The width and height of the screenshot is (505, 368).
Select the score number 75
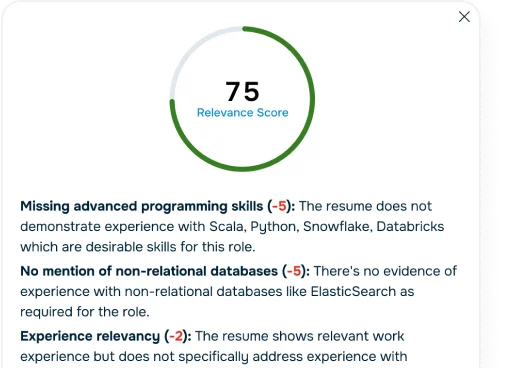pyautogui.click(x=242, y=91)
